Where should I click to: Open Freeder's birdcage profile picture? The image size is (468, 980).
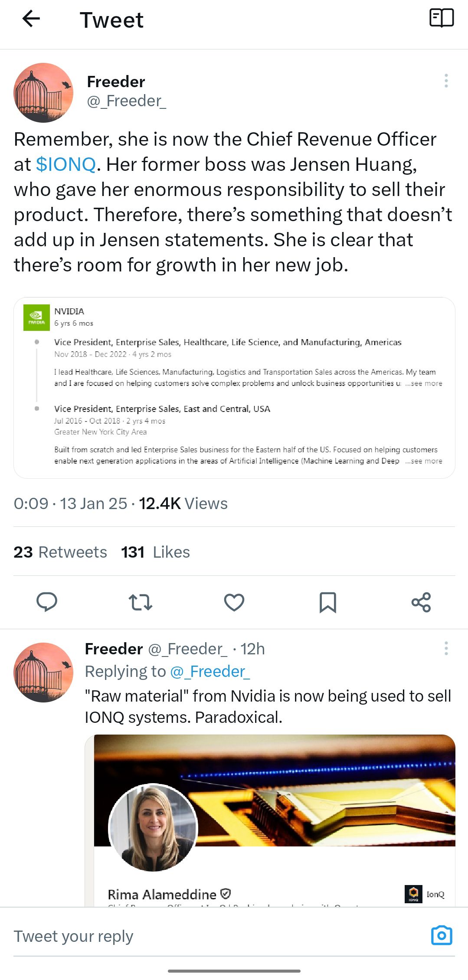tap(43, 93)
